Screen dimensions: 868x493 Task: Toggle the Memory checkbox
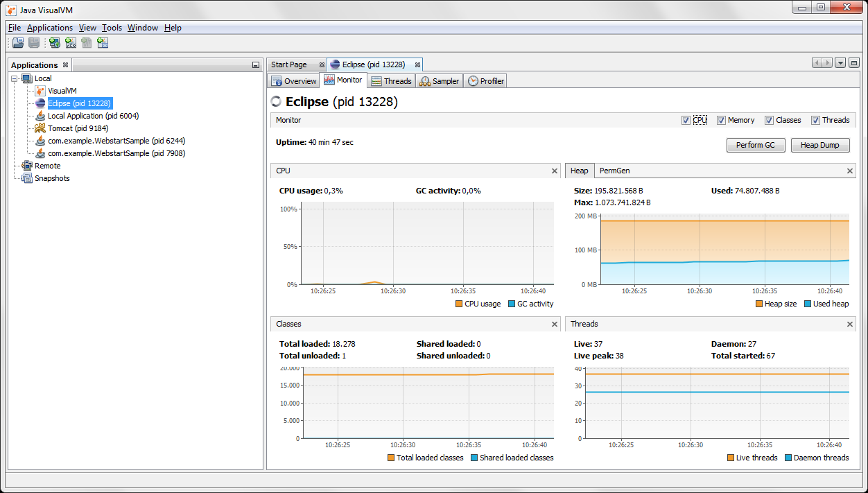coord(721,120)
